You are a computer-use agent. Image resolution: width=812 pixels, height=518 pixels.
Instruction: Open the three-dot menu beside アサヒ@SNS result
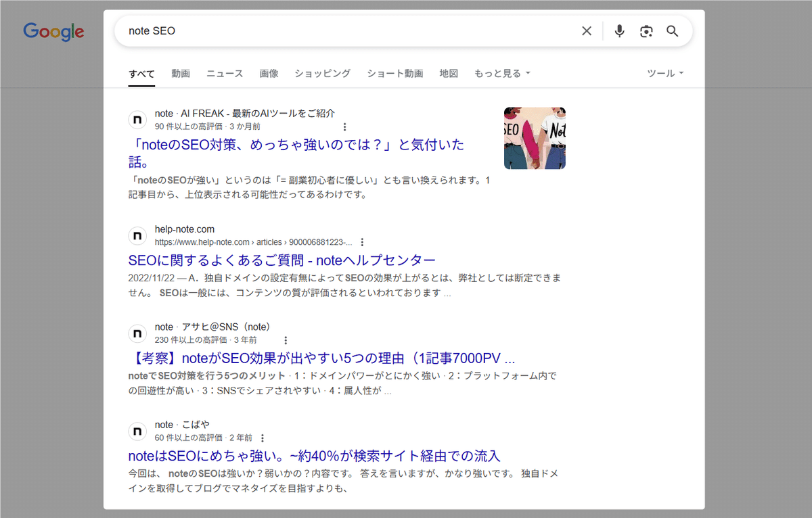[286, 339]
